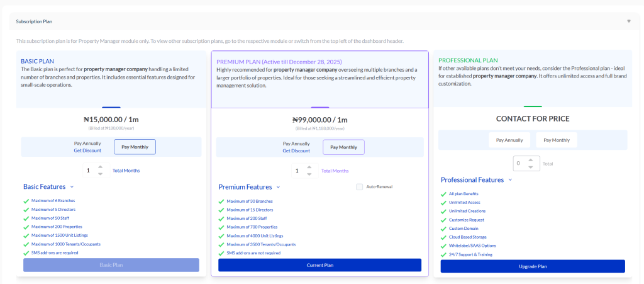Increase Premium Plan months with up arrow

[x=309, y=167]
